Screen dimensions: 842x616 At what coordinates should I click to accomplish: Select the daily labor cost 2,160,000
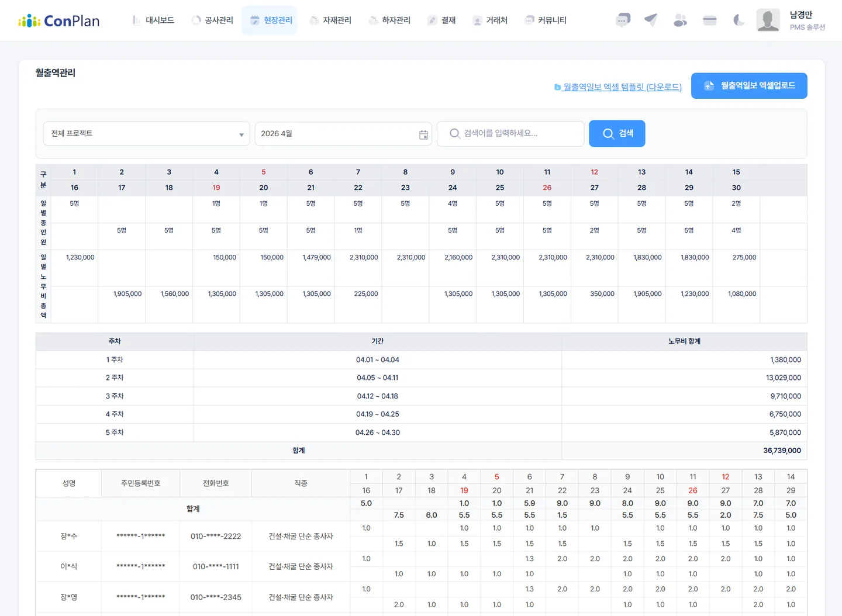point(458,258)
